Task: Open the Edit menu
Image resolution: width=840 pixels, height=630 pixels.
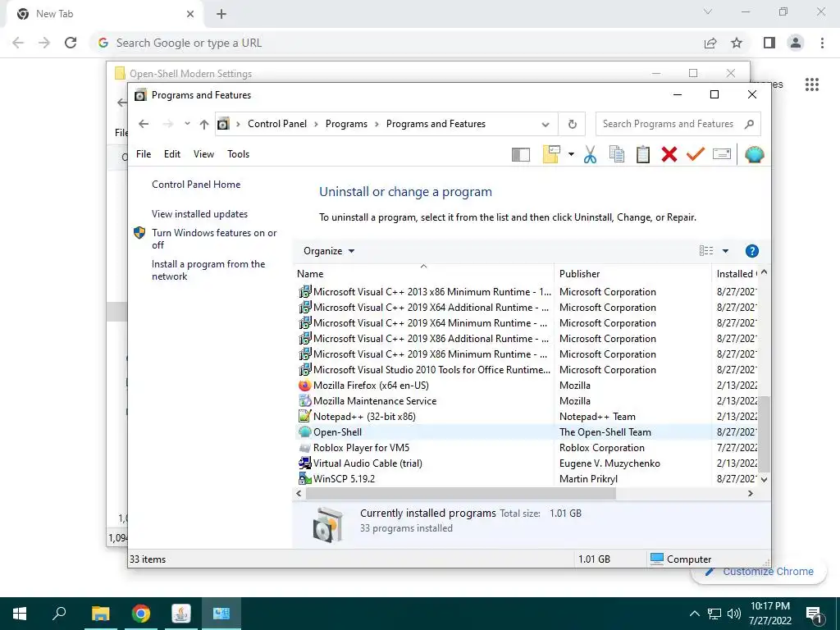Action: pyautogui.click(x=172, y=154)
